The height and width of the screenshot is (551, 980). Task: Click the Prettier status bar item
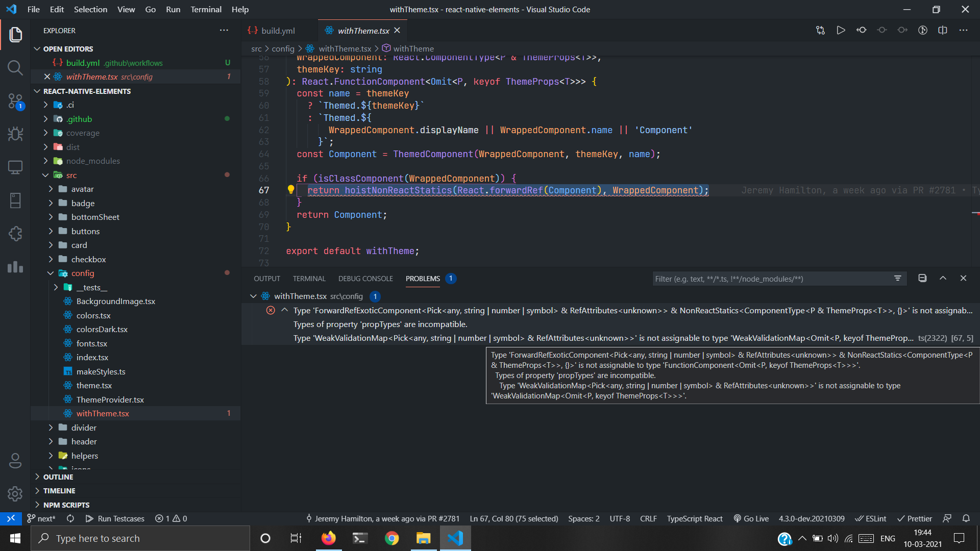[914, 518]
